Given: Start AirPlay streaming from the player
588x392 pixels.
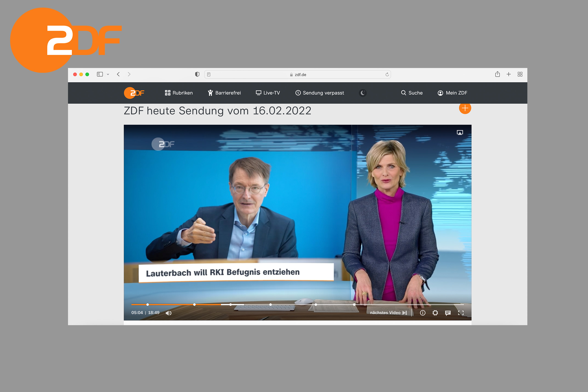Looking at the screenshot, I should [x=460, y=133].
